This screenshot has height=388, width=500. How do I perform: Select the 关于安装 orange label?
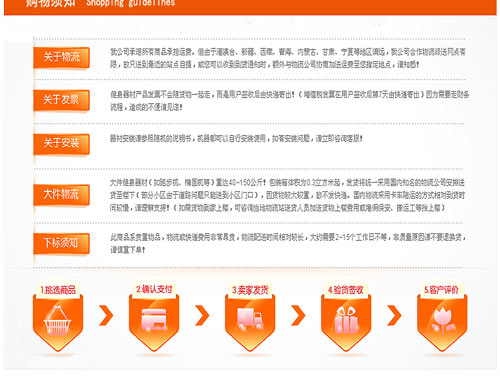[61, 144]
